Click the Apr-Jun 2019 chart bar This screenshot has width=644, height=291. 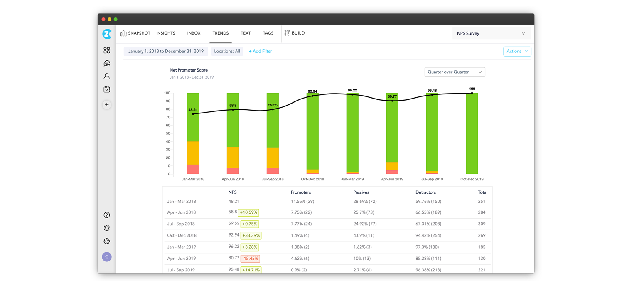point(392,133)
